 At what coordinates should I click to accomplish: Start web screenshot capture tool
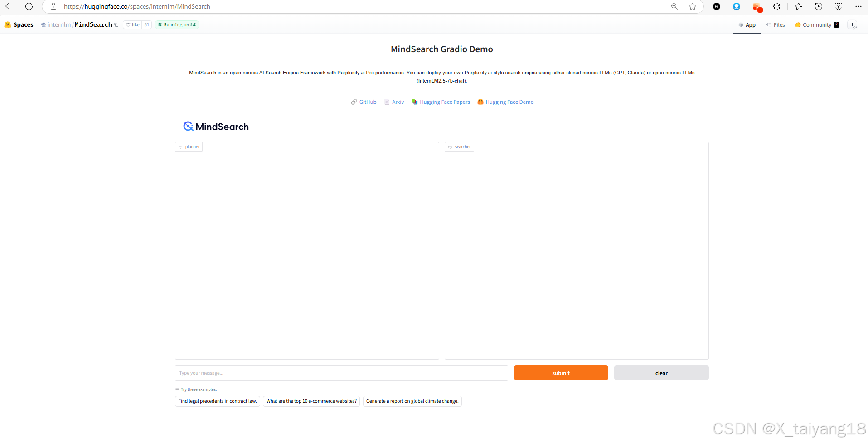click(839, 6)
